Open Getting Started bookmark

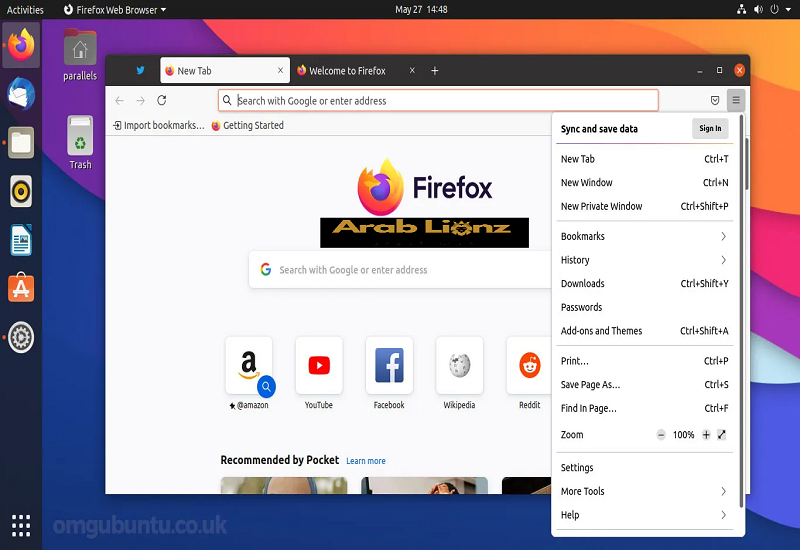[247, 126]
